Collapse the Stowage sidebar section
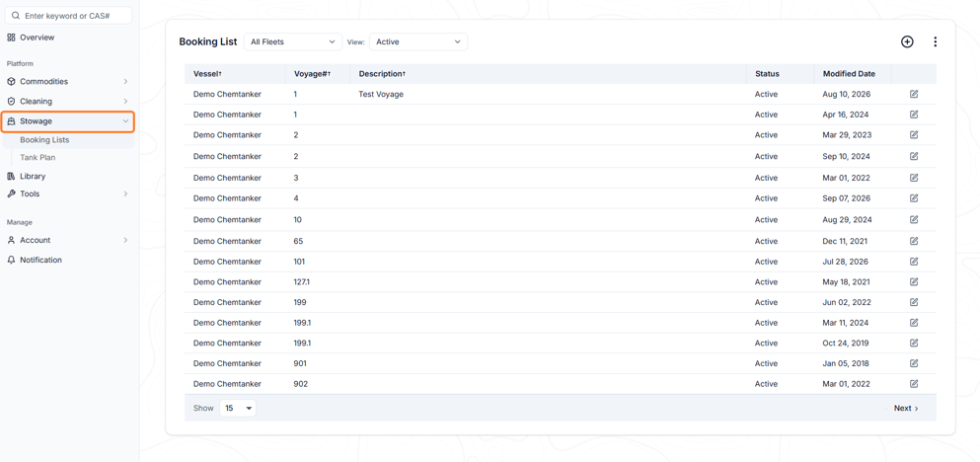Screen dimensions: 980x462 (67, 121)
